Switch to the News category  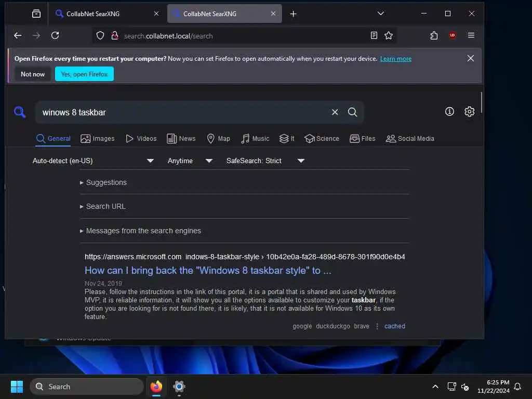181,139
